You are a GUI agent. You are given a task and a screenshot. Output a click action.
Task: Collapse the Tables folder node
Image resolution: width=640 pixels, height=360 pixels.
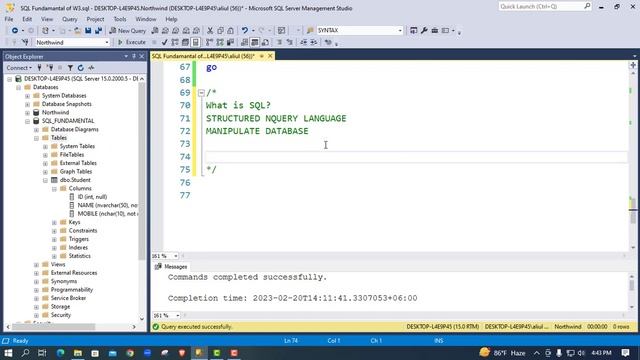(x=36, y=138)
